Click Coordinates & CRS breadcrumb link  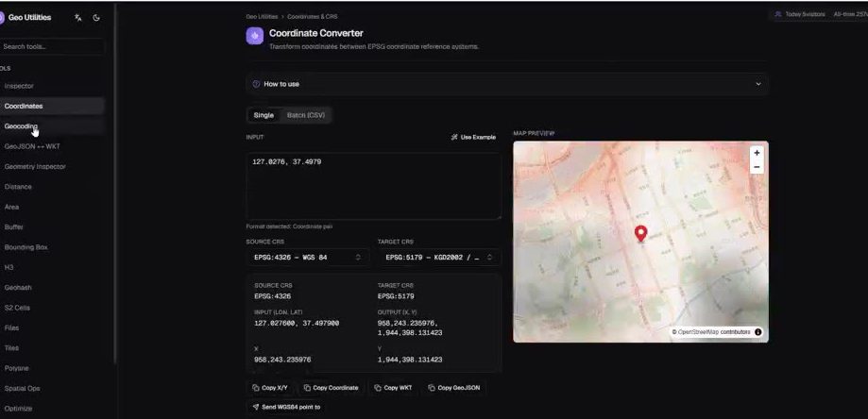click(x=313, y=17)
